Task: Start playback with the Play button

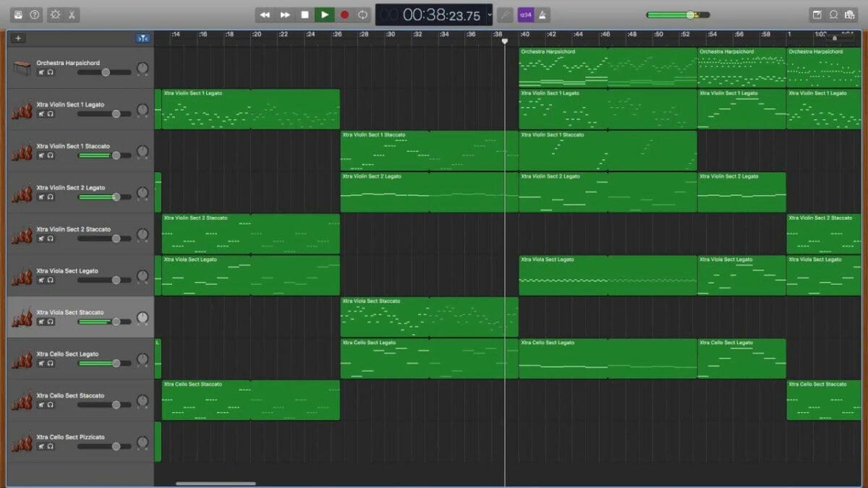Action: click(x=324, y=14)
